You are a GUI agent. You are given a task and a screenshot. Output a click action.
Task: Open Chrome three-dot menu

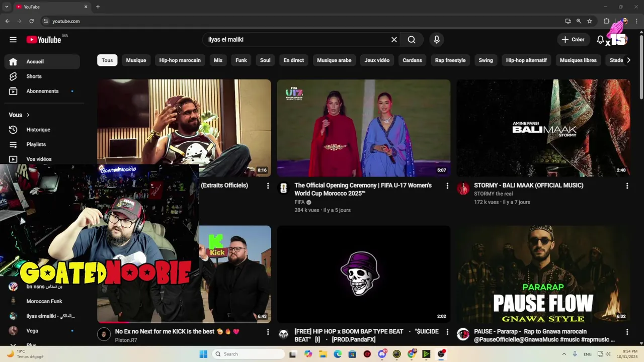(x=637, y=21)
